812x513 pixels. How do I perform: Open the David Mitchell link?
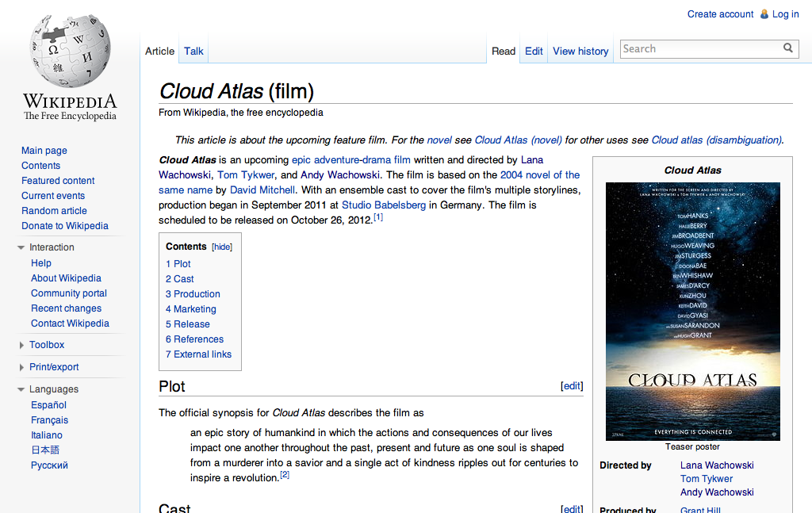(x=262, y=190)
